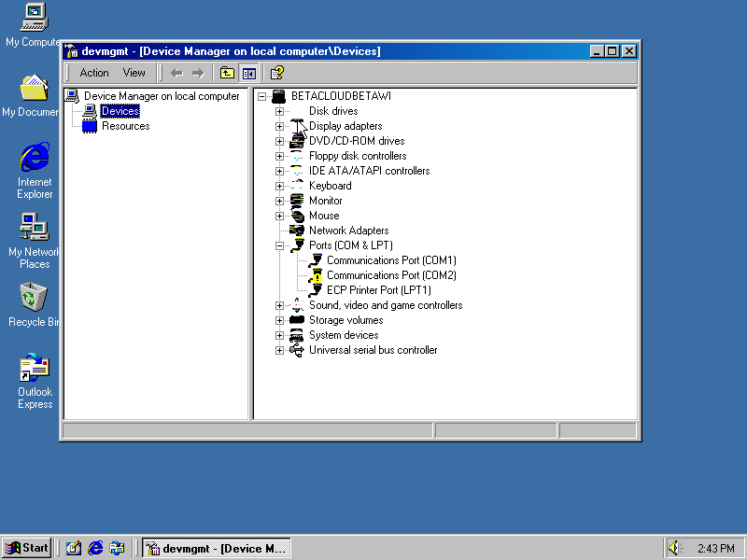
Task: Click the COM1 port icon
Action: click(316, 260)
